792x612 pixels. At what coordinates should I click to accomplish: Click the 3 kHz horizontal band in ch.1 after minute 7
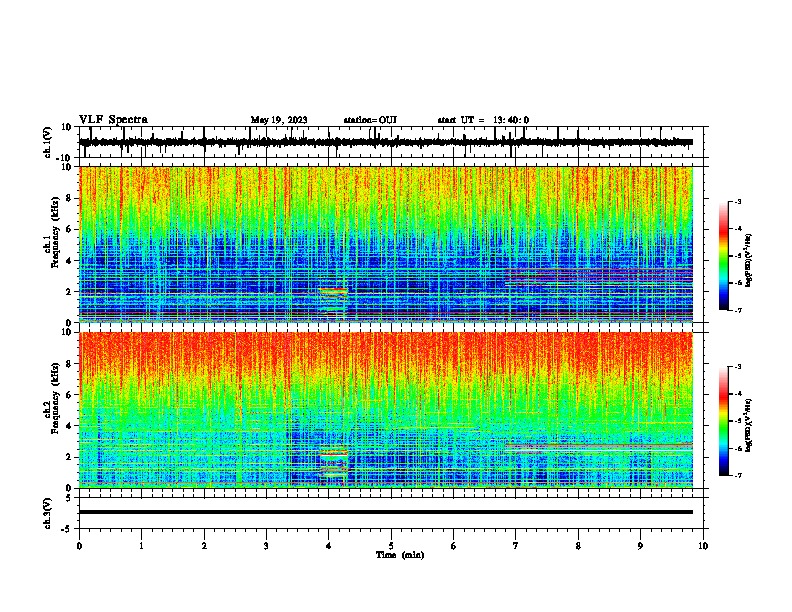click(x=599, y=276)
